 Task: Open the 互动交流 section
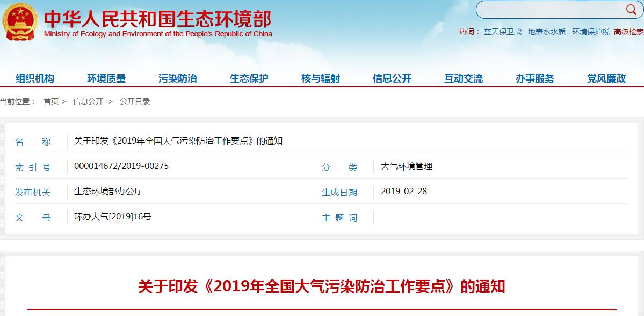(464, 79)
